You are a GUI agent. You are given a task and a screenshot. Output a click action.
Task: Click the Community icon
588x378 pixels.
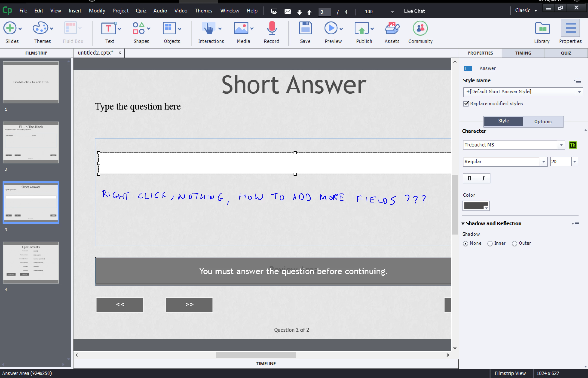(420, 29)
